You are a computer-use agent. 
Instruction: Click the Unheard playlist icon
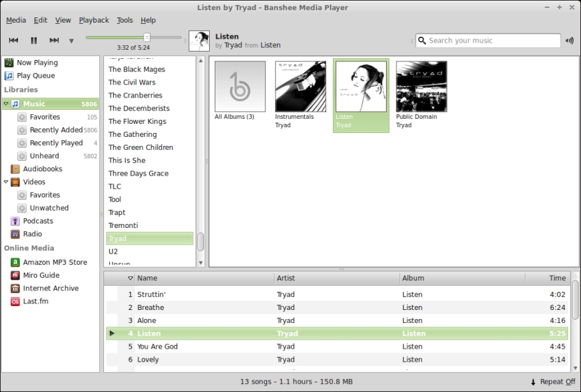coord(22,156)
